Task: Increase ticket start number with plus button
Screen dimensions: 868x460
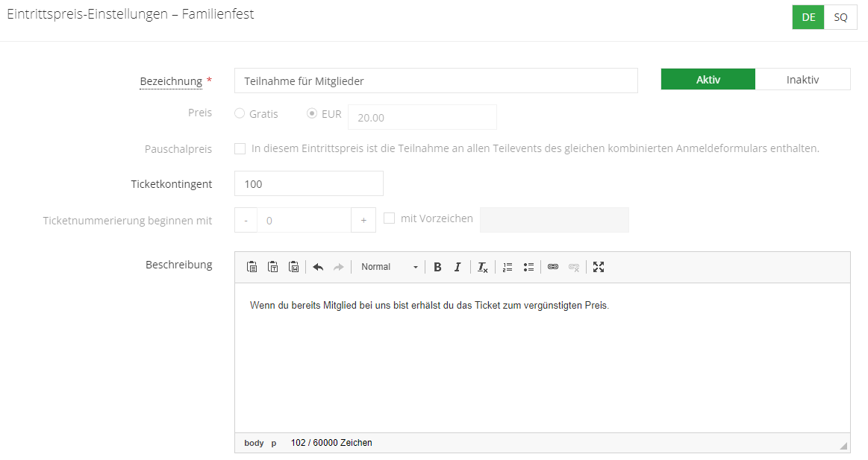Action: pos(363,221)
